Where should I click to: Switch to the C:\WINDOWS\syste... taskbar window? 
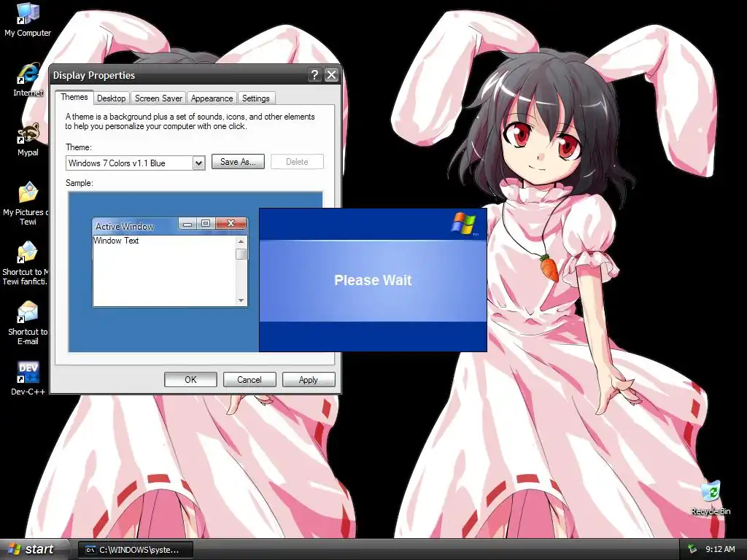136,550
